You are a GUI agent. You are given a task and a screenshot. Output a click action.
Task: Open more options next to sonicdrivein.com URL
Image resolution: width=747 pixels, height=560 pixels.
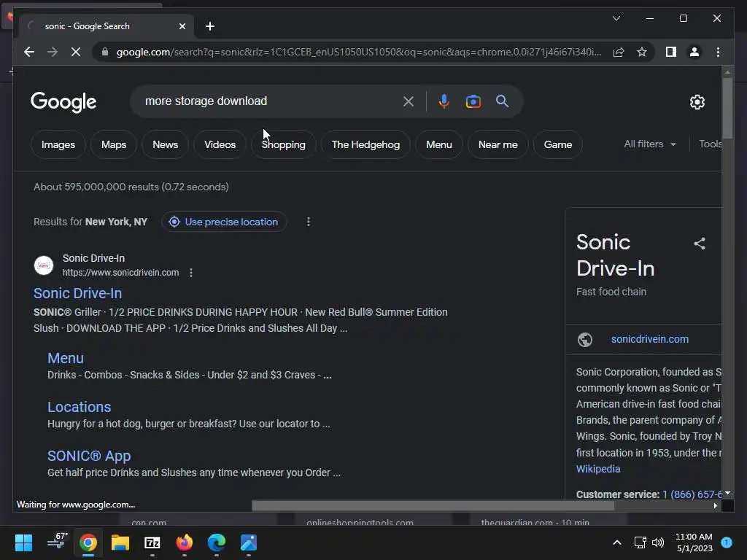tap(191, 273)
